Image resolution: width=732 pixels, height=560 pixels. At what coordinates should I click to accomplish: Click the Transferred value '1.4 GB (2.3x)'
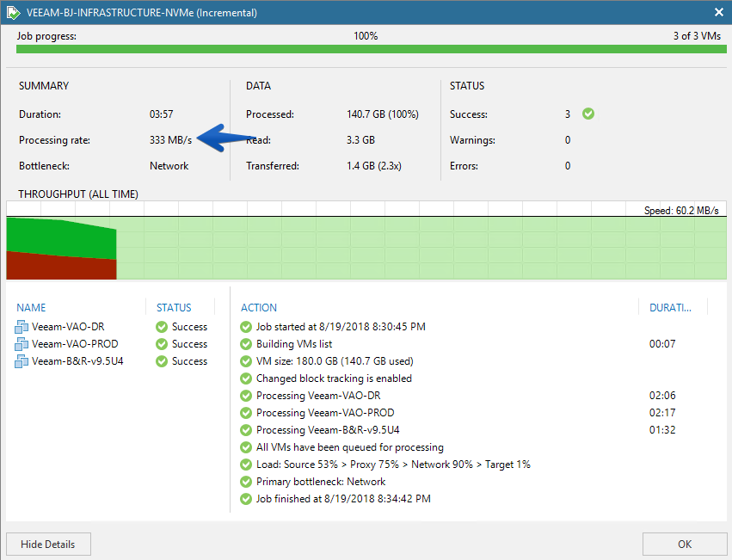click(x=374, y=166)
